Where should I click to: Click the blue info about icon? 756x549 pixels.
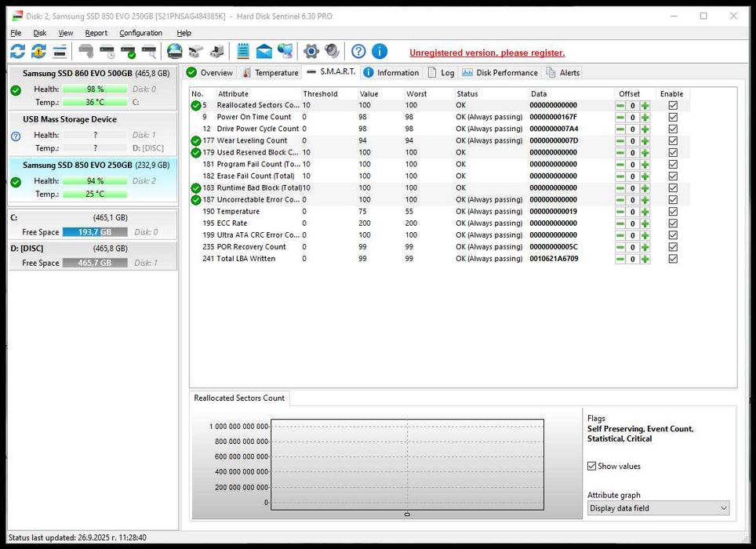(x=380, y=52)
